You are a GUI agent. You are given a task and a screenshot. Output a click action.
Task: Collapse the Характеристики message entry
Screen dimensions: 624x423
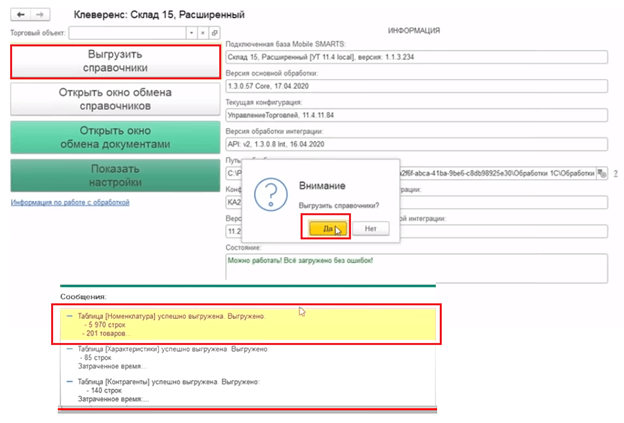69,350
